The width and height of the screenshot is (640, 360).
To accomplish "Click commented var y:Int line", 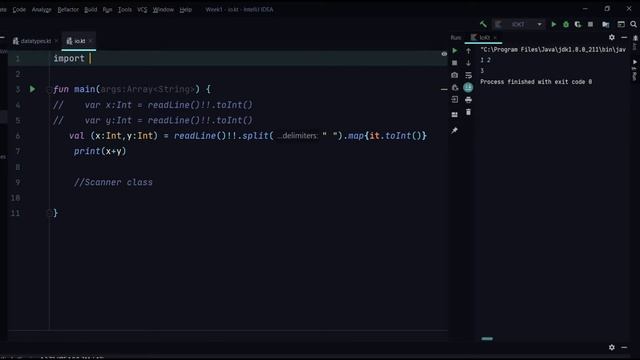I will 153,120.
